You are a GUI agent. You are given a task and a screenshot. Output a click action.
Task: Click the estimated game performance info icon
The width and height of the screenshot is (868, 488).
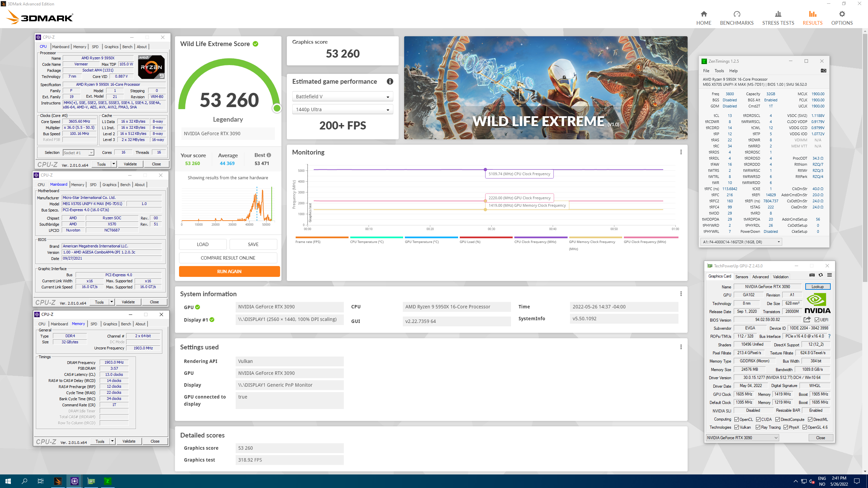pyautogui.click(x=390, y=81)
